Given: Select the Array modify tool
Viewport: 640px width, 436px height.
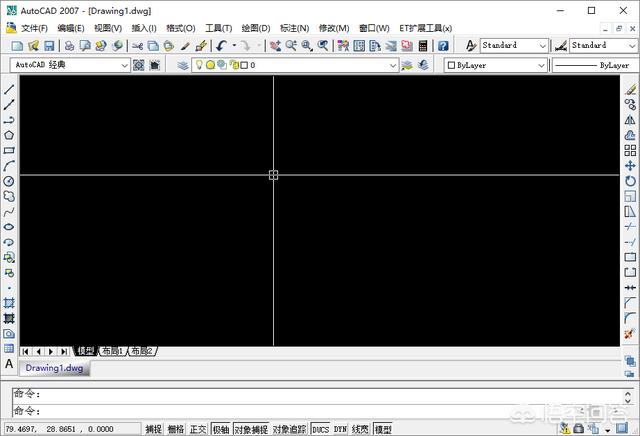Looking at the screenshot, I should (x=630, y=150).
